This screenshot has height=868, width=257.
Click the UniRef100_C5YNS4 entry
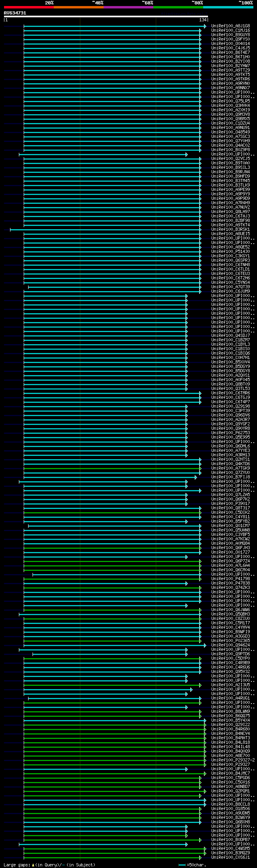[x=230, y=283]
